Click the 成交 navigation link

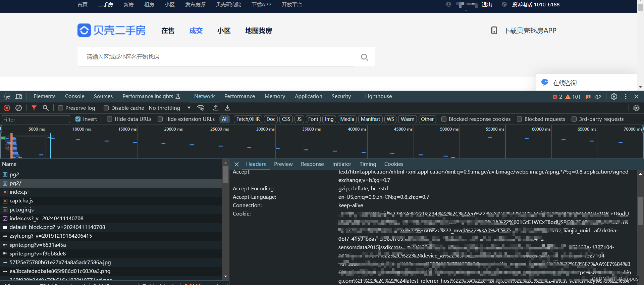196,31
